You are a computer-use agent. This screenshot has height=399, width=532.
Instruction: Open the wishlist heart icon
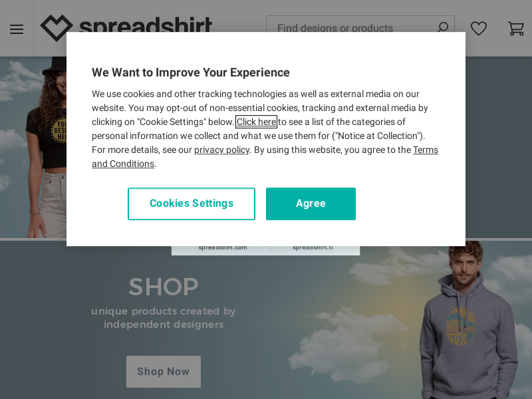point(479,29)
